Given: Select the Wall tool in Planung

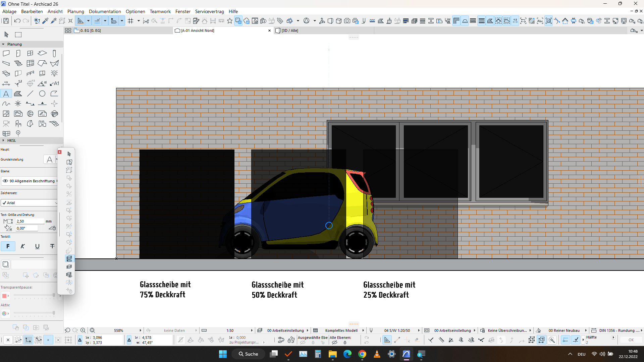Looking at the screenshot, I should coord(6,53).
